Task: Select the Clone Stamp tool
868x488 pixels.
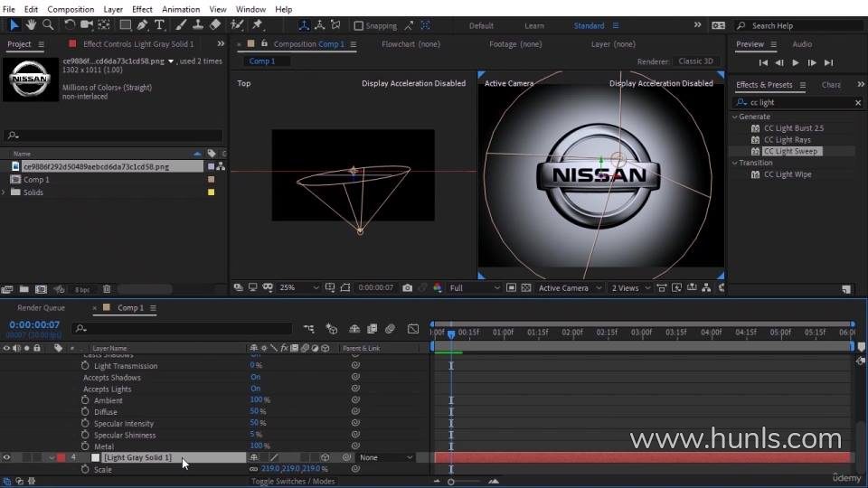Action: coord(198,25)
